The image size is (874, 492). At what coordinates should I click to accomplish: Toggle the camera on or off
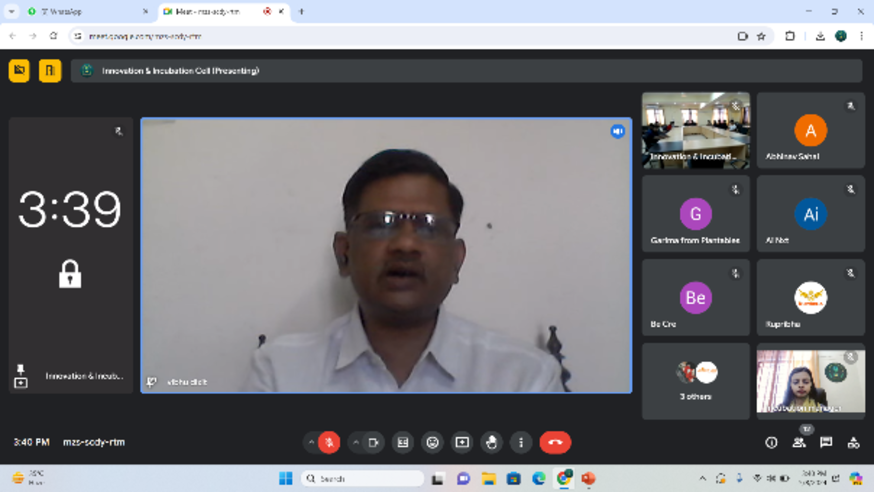[x=373, y=442]
